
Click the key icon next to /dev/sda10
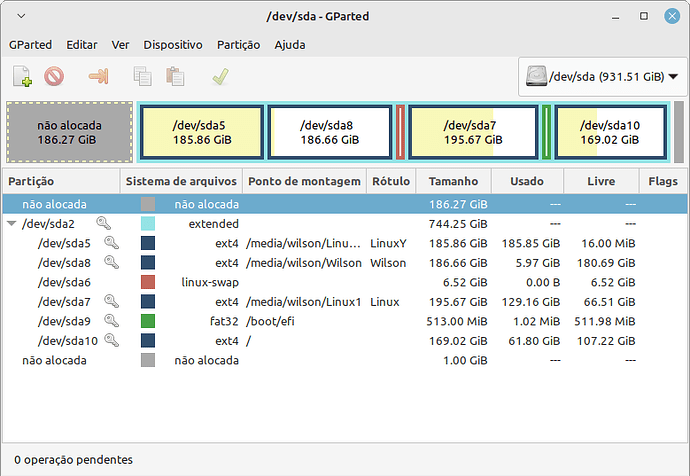point(111,340)
